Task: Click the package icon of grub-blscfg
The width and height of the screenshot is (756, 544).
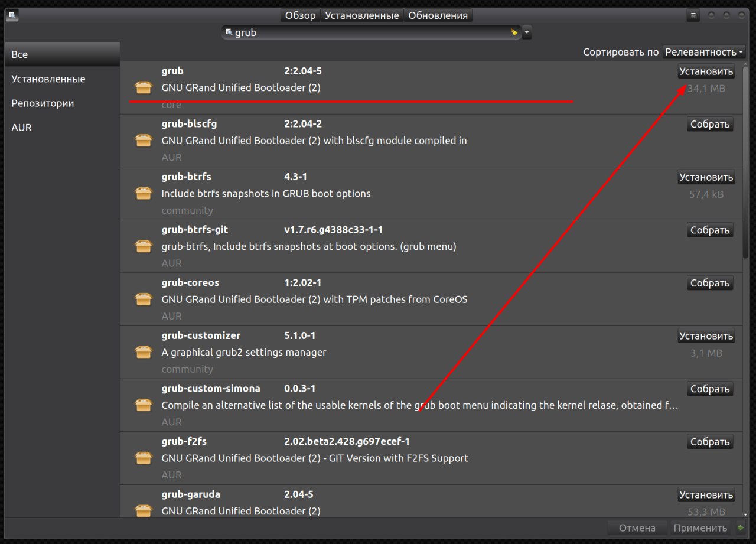Action: coord(144,141)
